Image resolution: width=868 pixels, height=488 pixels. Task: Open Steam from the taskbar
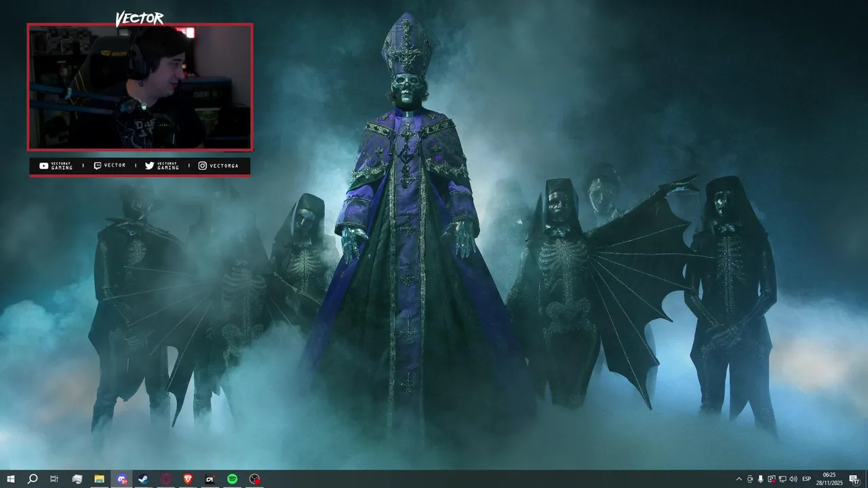[144, 479]
